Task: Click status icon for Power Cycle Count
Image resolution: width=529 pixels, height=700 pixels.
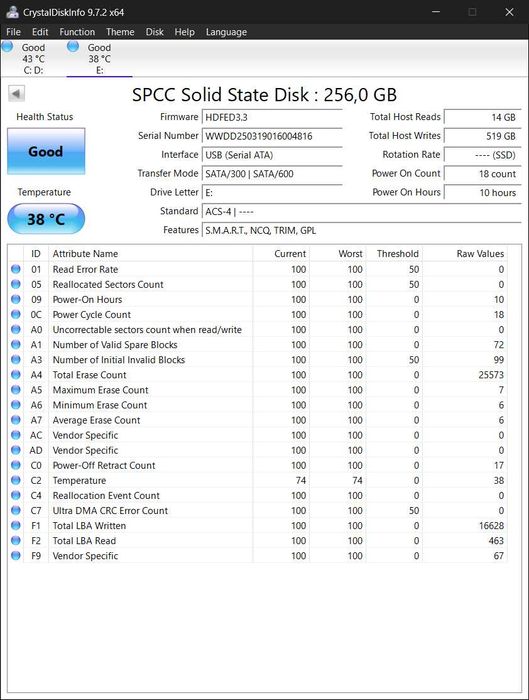Action: pyautogui.click(x=16, y=314)
